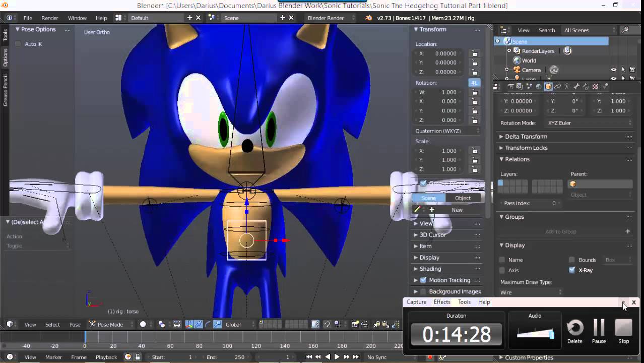Toggle the 3D manipulator widget button
644x363 pixels.
click(189, 324)
